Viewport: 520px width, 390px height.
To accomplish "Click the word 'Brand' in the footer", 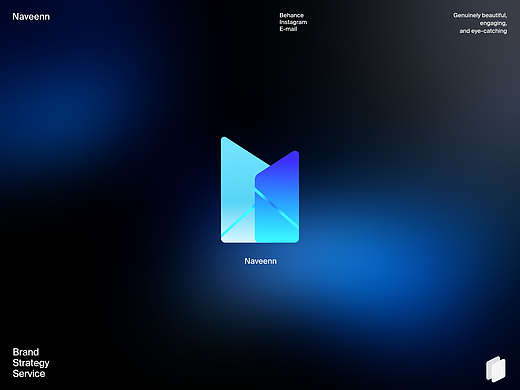I will point(26,352).
